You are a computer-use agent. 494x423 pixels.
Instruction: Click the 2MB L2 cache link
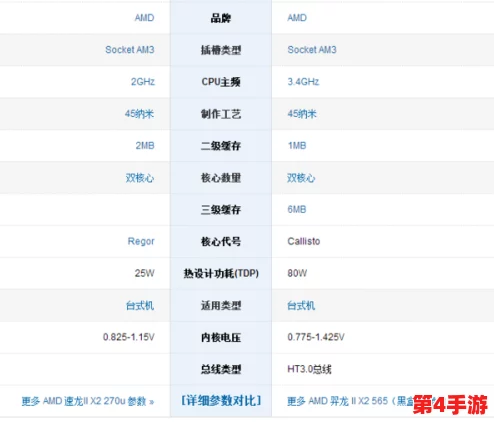click(145, 146)
